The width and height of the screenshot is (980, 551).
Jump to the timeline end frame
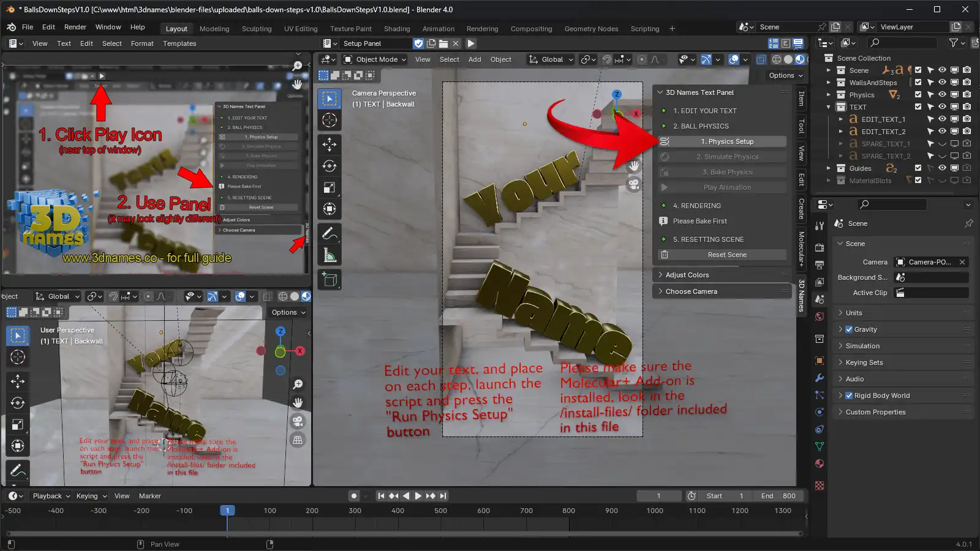pyautogui.click(x=443, y=496)
